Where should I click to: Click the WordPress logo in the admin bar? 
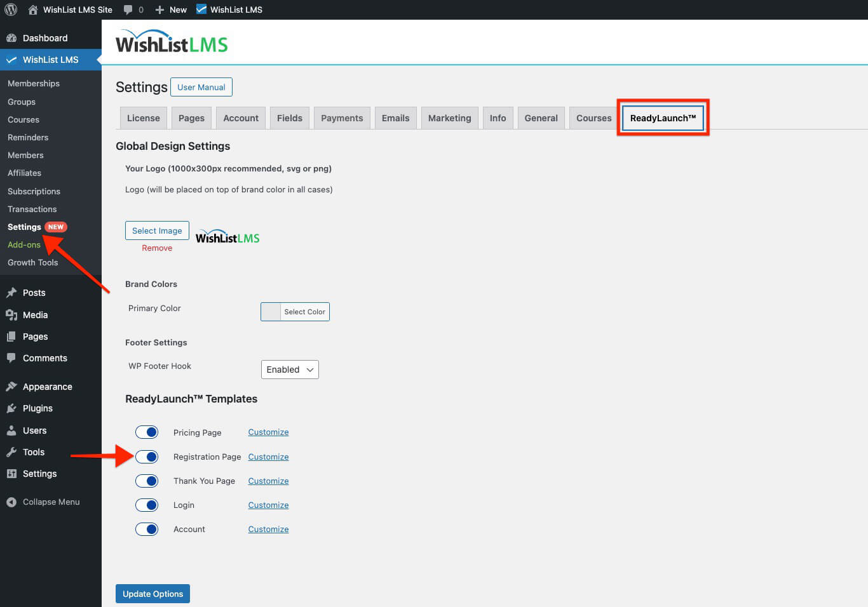coord(10,9)
